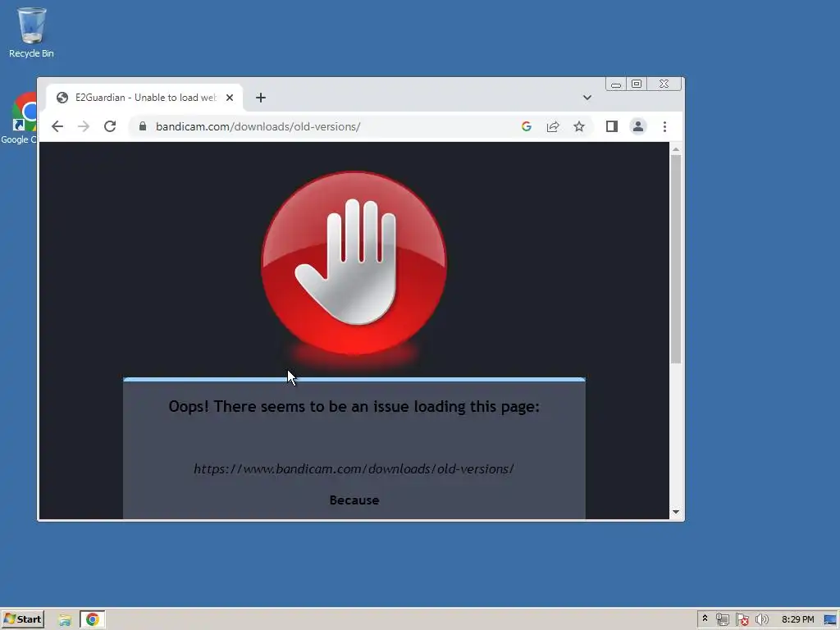Expand the tab search dropdown chevron

(x=587, y=98)
